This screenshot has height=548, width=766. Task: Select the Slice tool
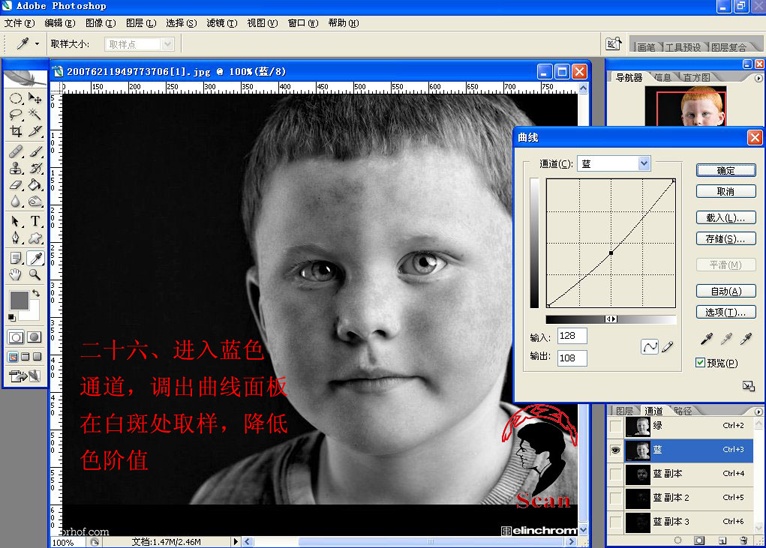(35, 131)
